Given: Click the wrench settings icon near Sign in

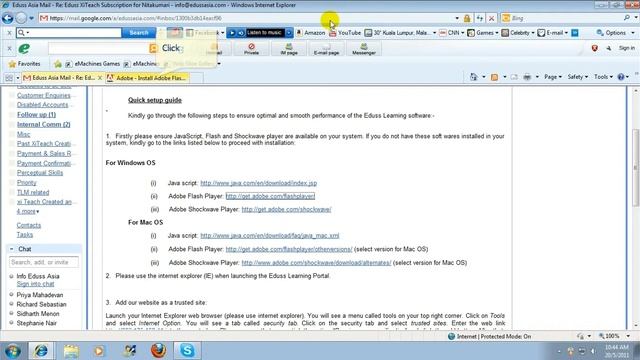Looking at the screenshot, I should [608, 48].
